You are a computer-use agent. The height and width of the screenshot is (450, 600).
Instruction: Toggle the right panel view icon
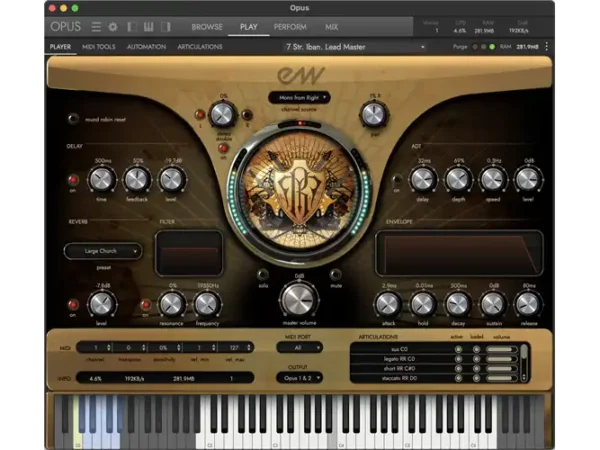pos(165,27)
